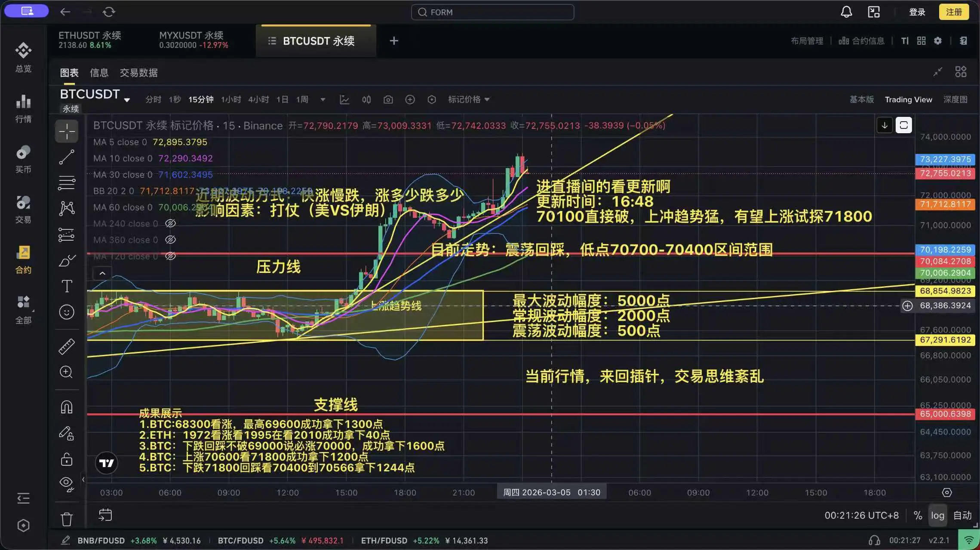
Task: Activate the magnet snap mode icon
Action: [x=67, y=406]
